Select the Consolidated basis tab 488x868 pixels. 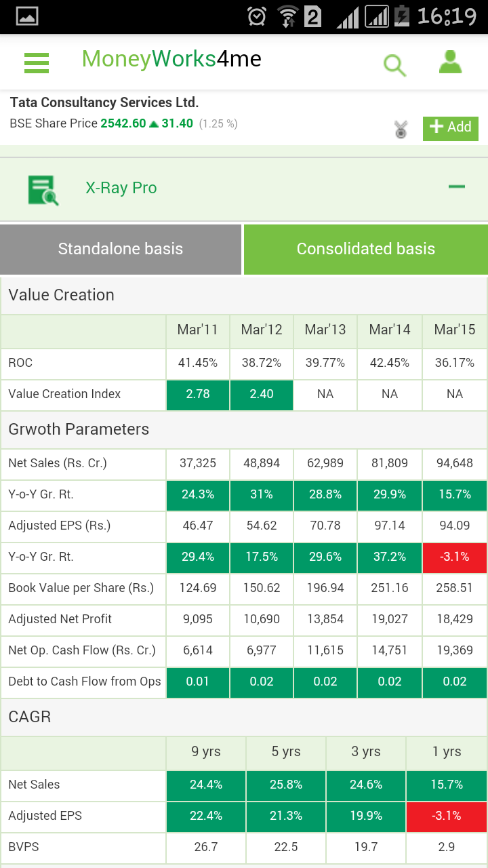tap(366, 249)
